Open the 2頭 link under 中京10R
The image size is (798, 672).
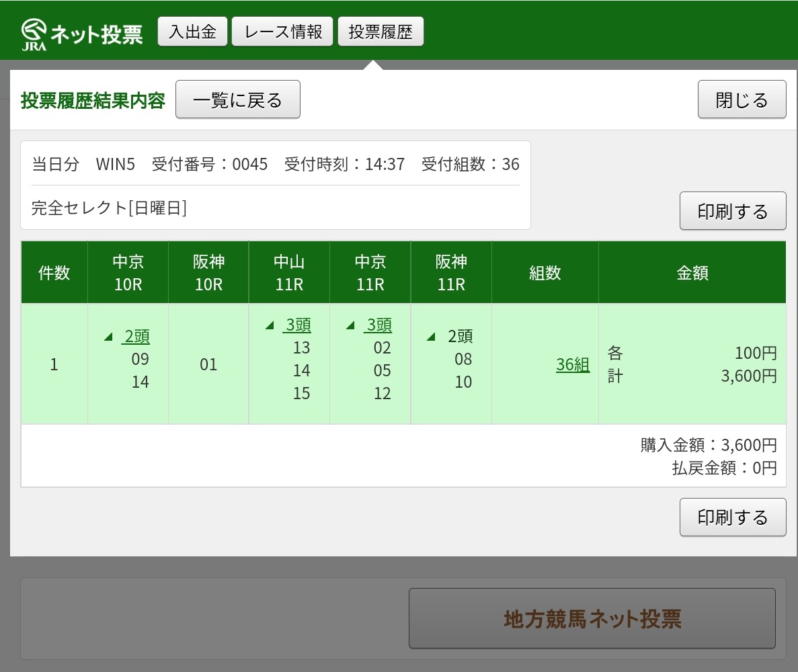coord(137,336)
